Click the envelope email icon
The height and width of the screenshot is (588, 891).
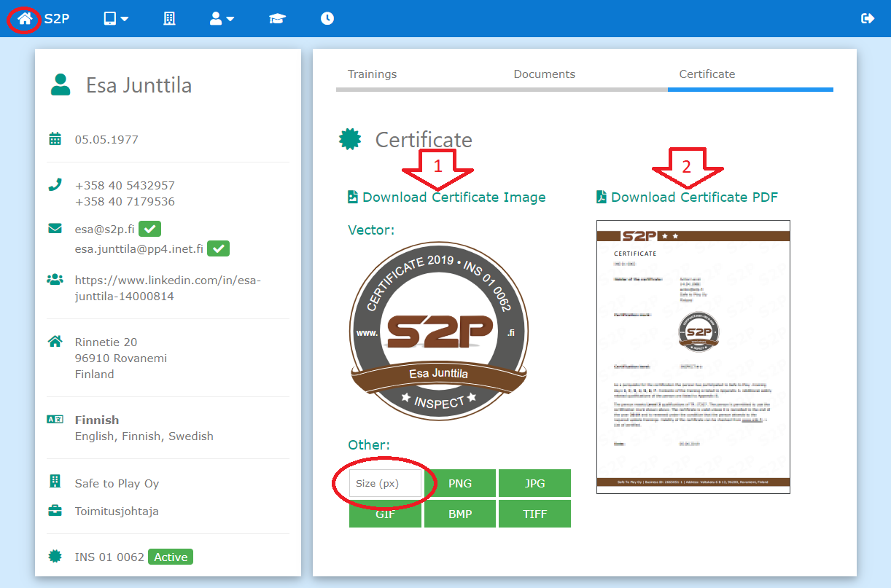55,229
